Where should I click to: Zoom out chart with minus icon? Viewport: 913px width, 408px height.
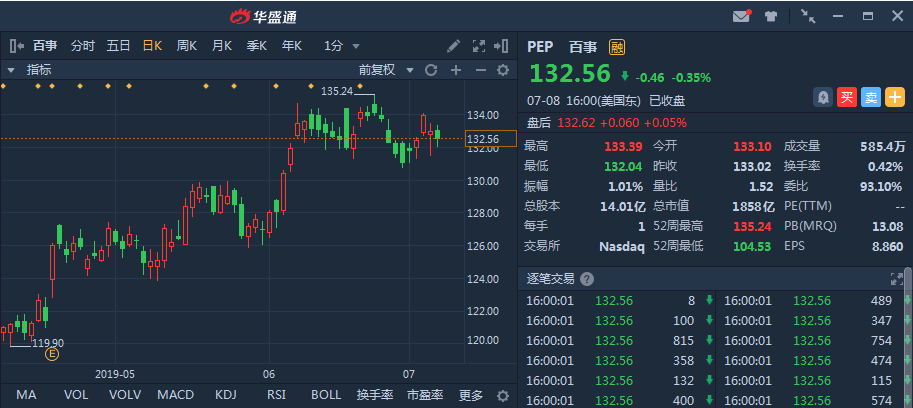pyautogui.click(x=480, y=70)
